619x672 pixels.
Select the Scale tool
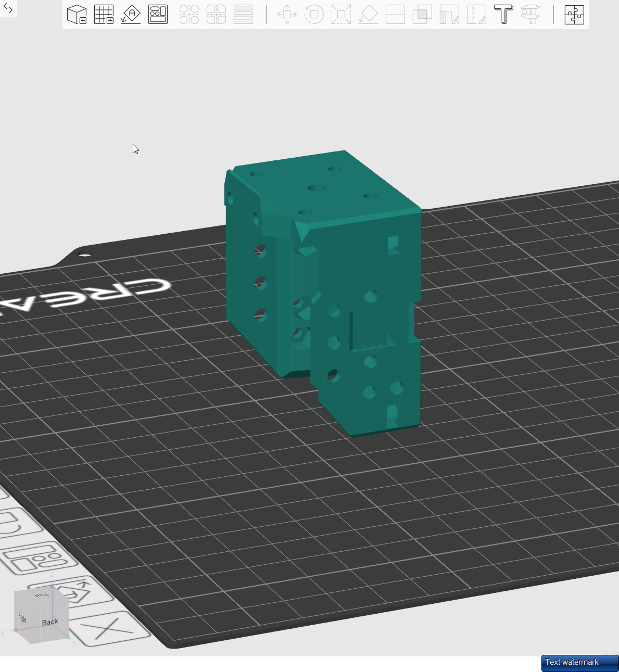tap(341, 15)
